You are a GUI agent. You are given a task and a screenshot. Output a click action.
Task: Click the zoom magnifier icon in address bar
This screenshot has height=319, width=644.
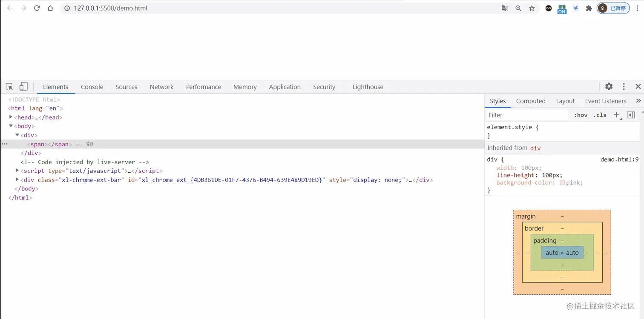click(x=518, y=8)
